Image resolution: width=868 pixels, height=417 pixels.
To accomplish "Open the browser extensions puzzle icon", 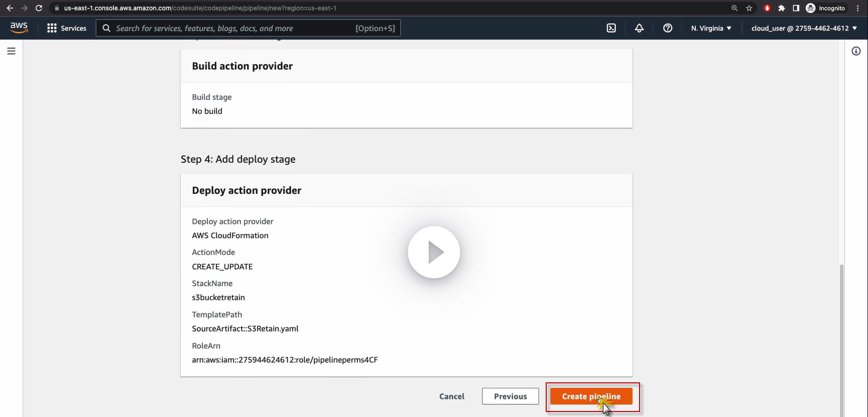I will coord(781,8).
